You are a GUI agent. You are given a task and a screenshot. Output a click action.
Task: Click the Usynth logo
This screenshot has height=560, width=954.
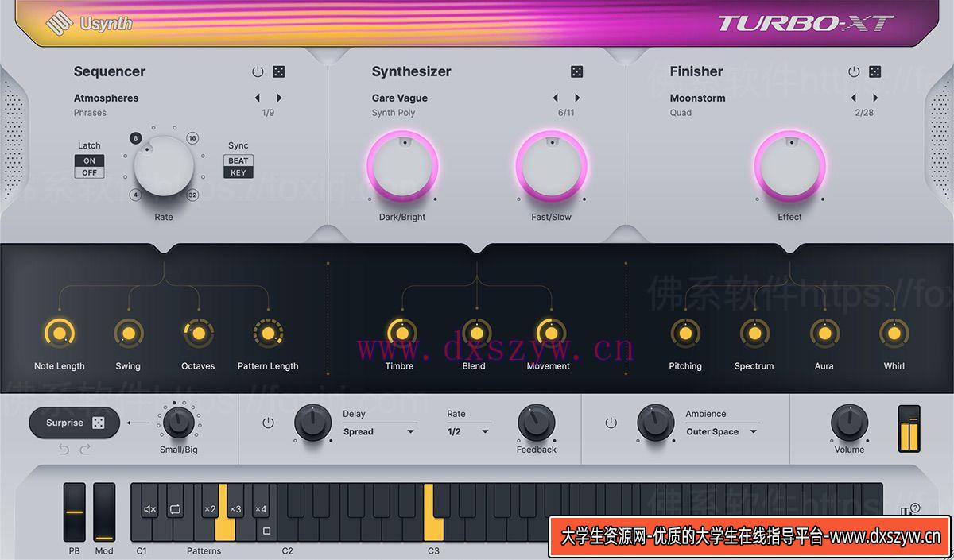[89, 23]
